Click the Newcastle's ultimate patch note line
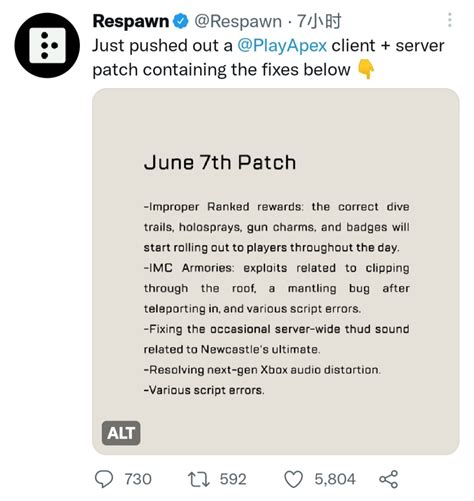The image size is (474, 501). 277,339
